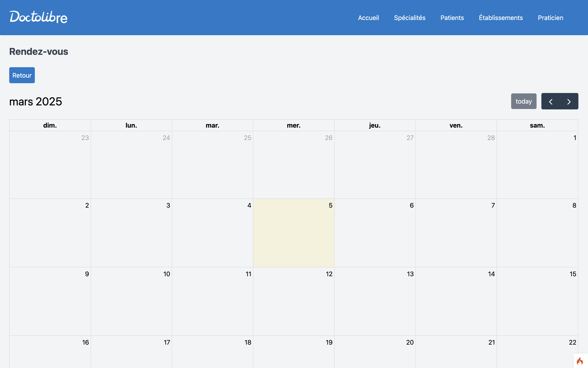This screenshot has height=368, width=588.
Task: Go to the Praticien section
Action: pos(550,18)
